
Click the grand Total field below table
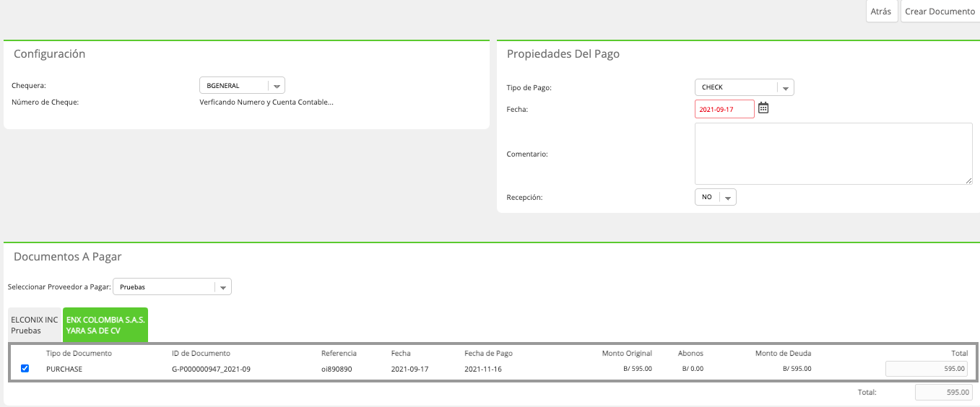(943, 393)
